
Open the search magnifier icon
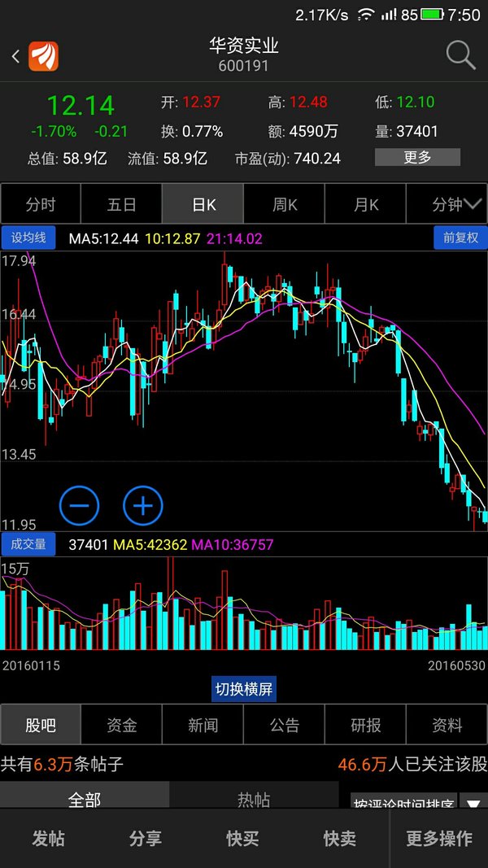click(460, 55)
